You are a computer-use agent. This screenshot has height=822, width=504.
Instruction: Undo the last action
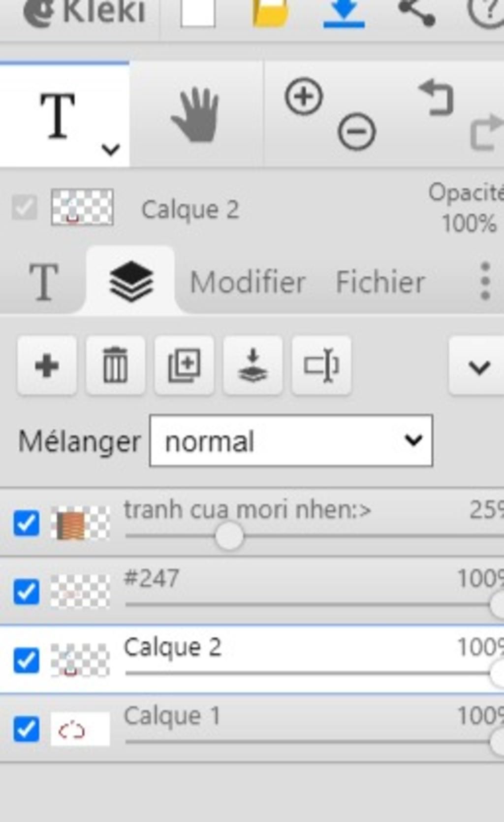[x=436, y=98]
